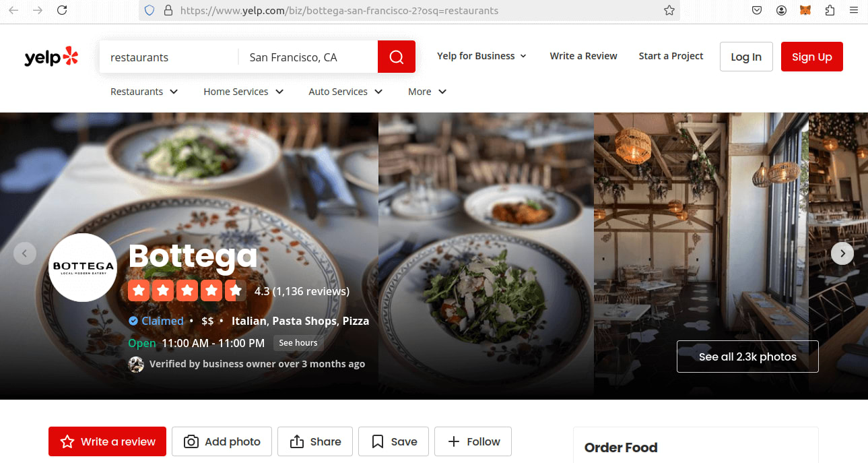Open the Firefox account icon

pyautogui.click(x=781, y=10)
